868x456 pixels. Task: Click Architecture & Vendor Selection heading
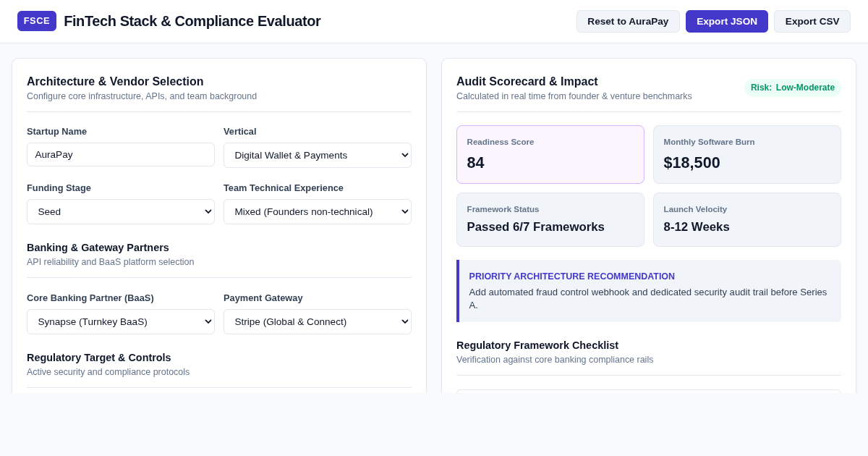pyautogui.click(x=115, y=81)
